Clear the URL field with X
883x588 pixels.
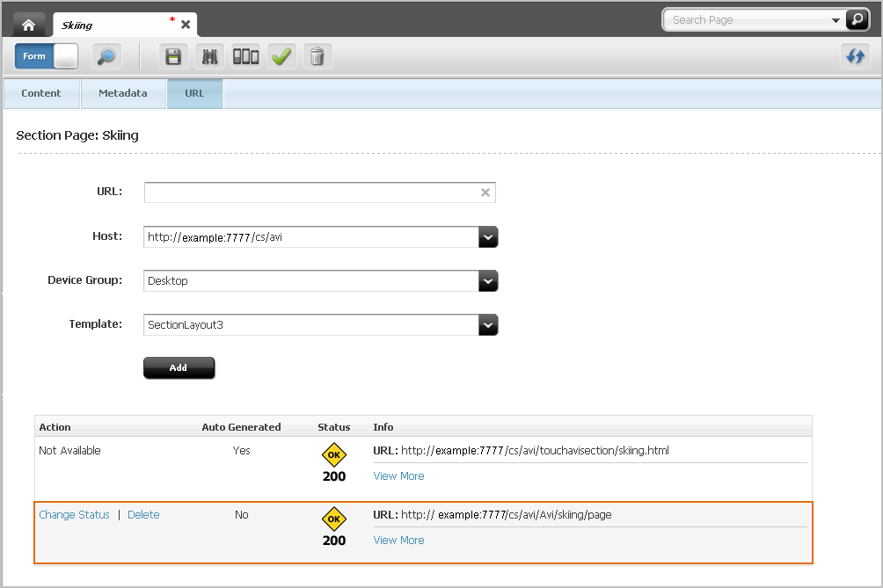[485, 192]
